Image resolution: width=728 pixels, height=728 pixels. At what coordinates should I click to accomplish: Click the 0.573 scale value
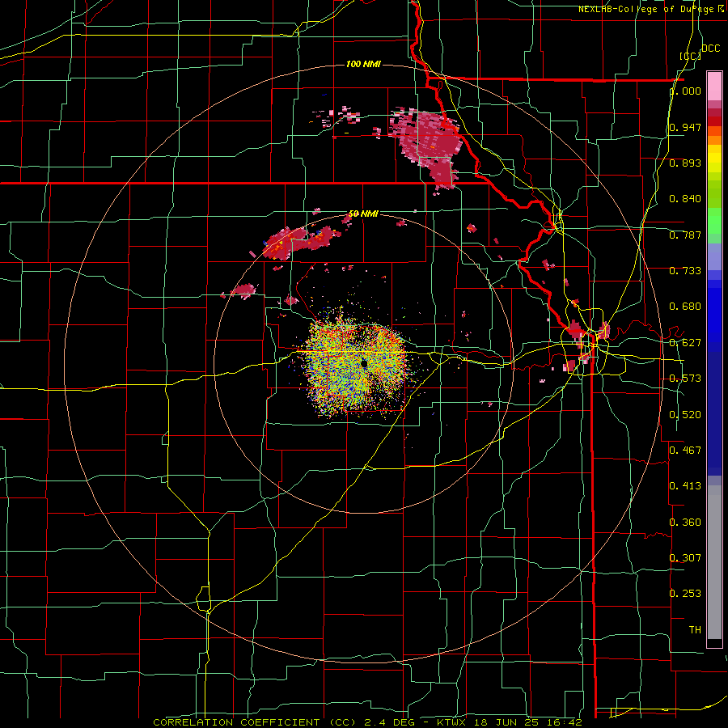pos(686,379)
